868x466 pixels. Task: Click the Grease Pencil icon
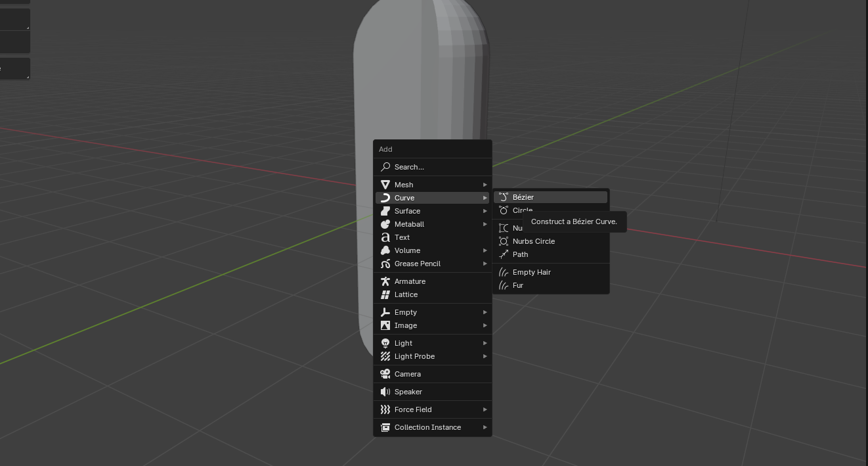[385, 264]
